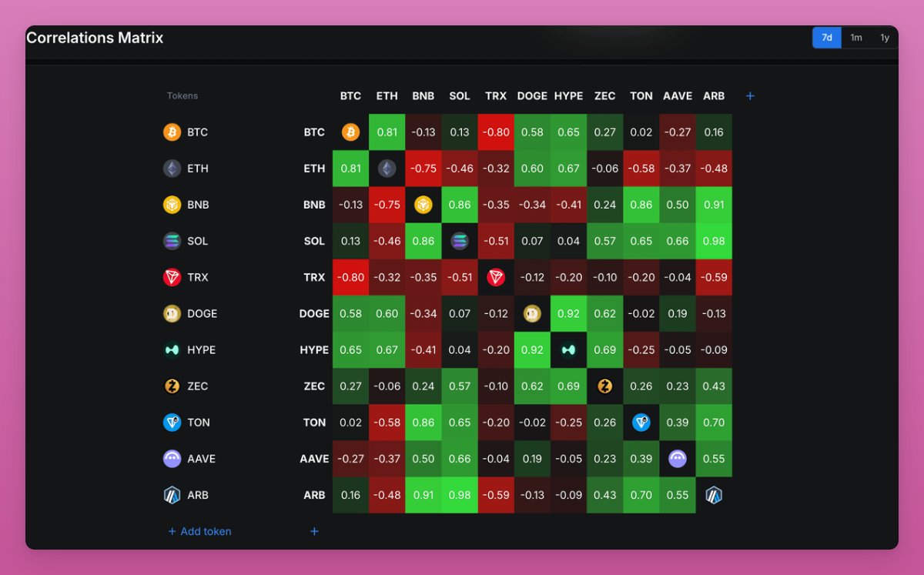The image size is (924, 575).
Task: Switch to the 1y timeframe tab
Action: pos(885,38)
